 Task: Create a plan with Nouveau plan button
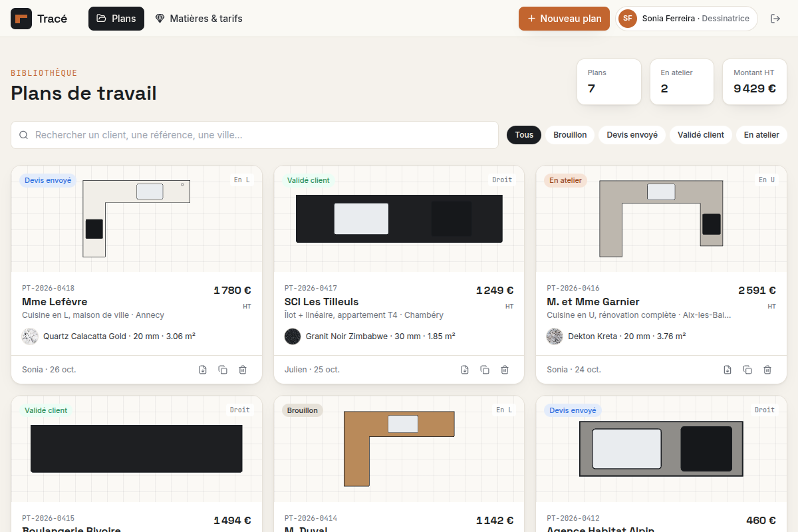pyautogui.click(x=565, y=19)
